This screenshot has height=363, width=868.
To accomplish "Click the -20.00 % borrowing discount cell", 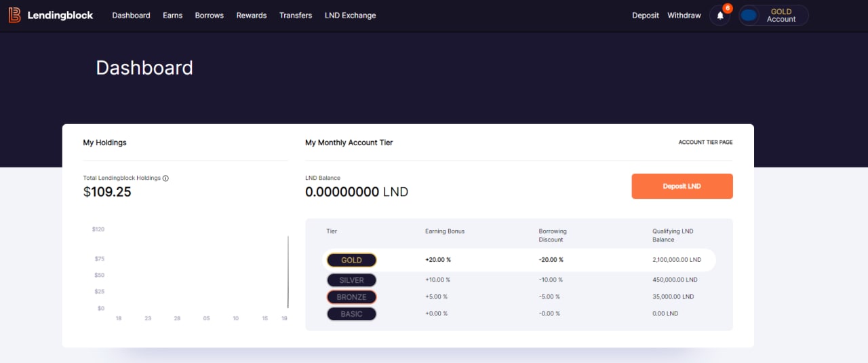I will click(551, 260).
